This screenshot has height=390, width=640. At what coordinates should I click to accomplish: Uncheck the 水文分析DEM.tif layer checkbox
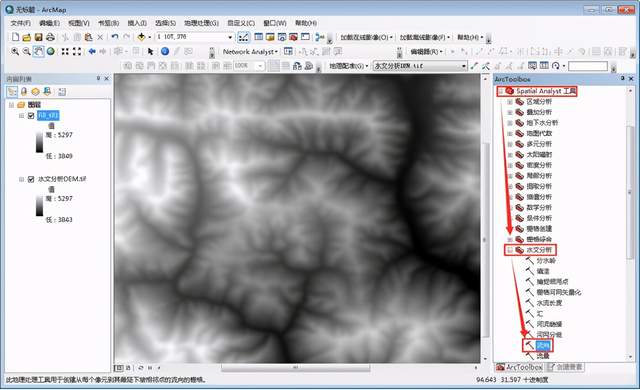(31, 179)
